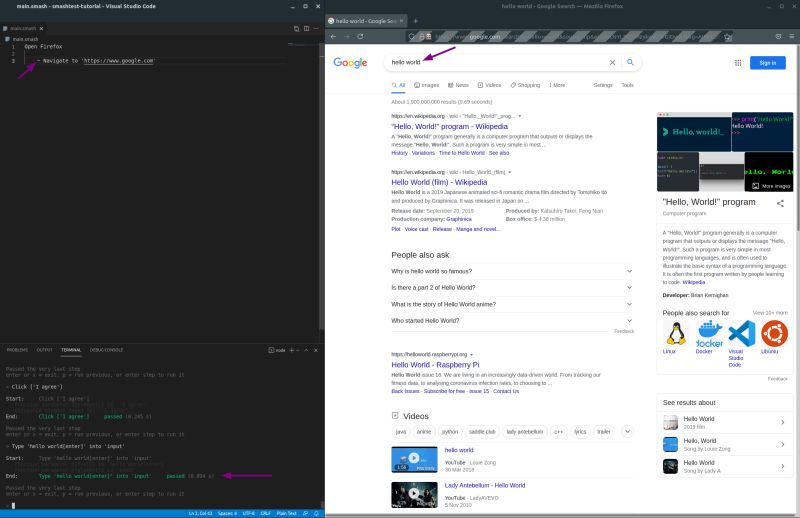This screenshot has height=518, width=800.
Task: Open the Google apps grid
Action: (738, 63)
